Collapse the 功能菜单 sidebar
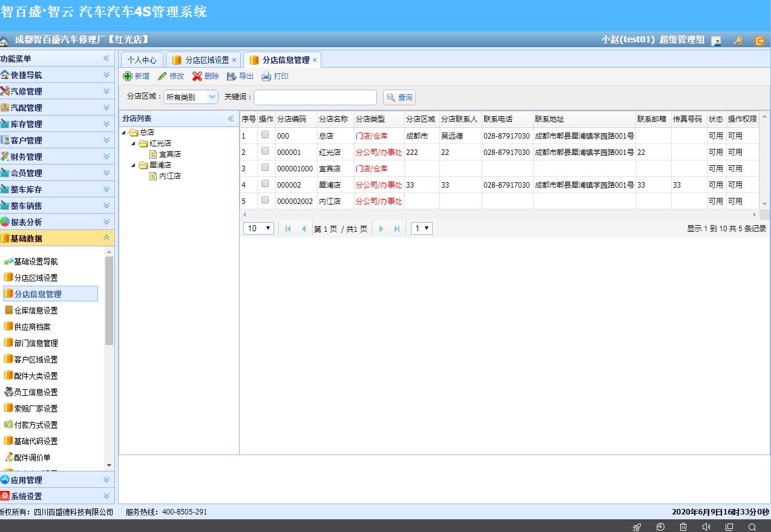The width and height of the screenshot is (771, 532). click(x=106, y=58)
